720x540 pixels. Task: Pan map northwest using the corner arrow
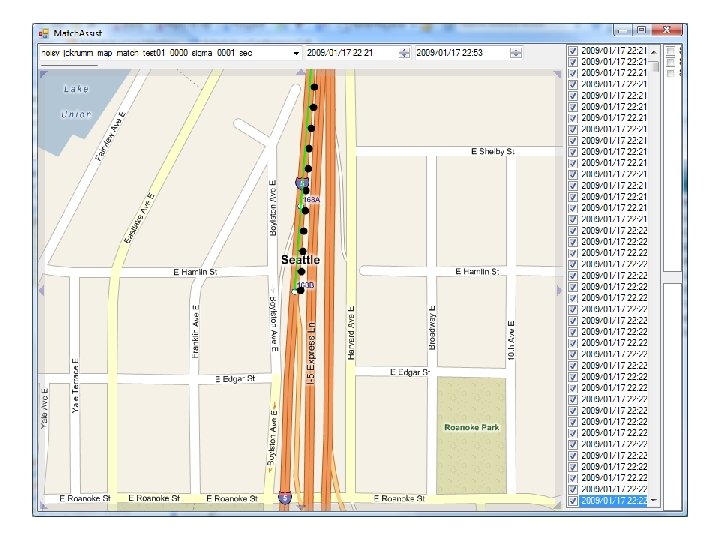pos(44,74)
